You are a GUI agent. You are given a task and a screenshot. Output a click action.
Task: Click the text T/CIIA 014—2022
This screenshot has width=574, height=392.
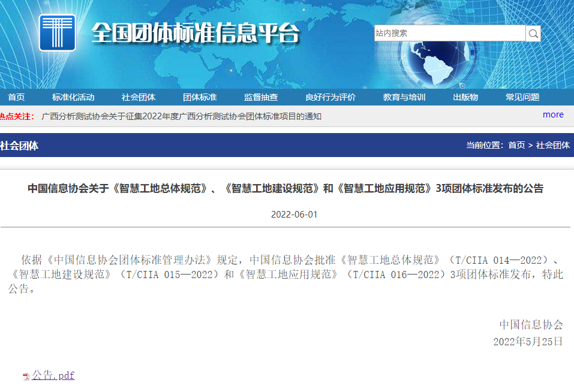(x=498, y=260)
